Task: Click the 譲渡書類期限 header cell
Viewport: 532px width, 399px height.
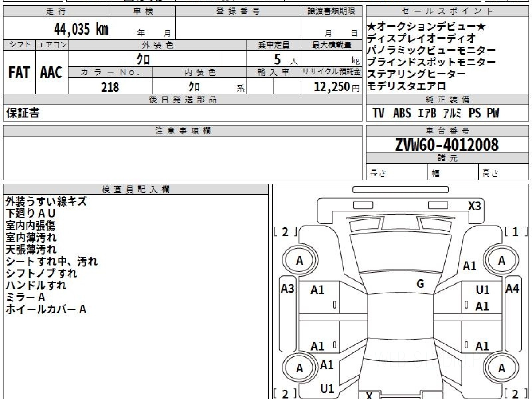Action: (332, 11)
